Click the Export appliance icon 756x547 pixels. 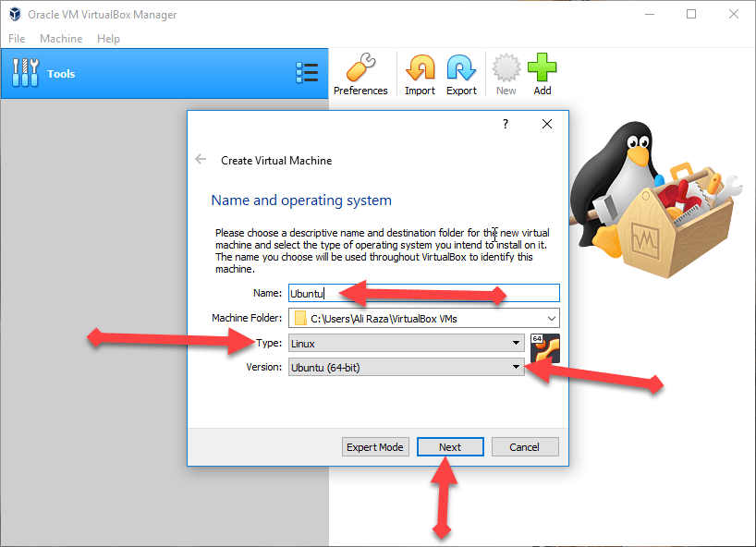461,68
